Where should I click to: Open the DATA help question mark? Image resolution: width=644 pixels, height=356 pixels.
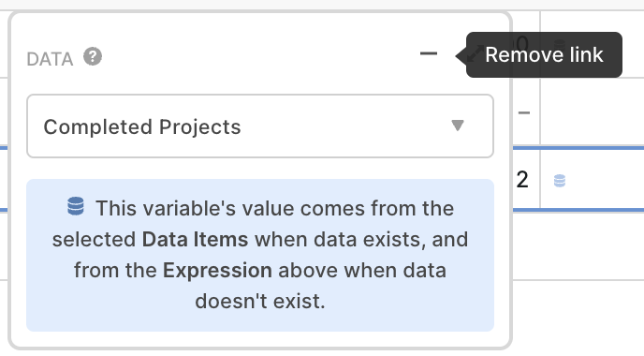(93, 57)
